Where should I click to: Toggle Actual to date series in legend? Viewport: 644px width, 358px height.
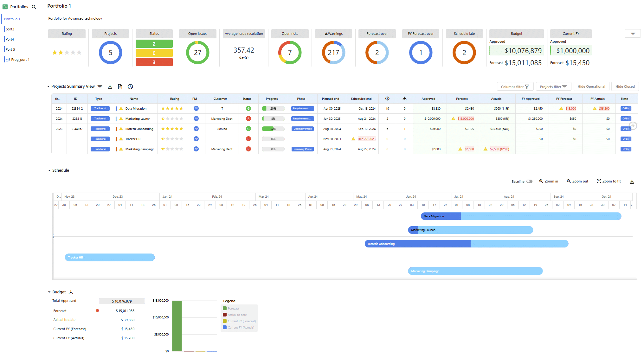(235, 315)
